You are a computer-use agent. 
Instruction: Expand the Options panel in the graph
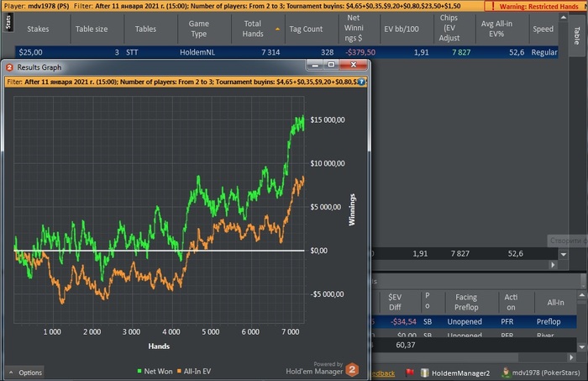coord(24,373)
